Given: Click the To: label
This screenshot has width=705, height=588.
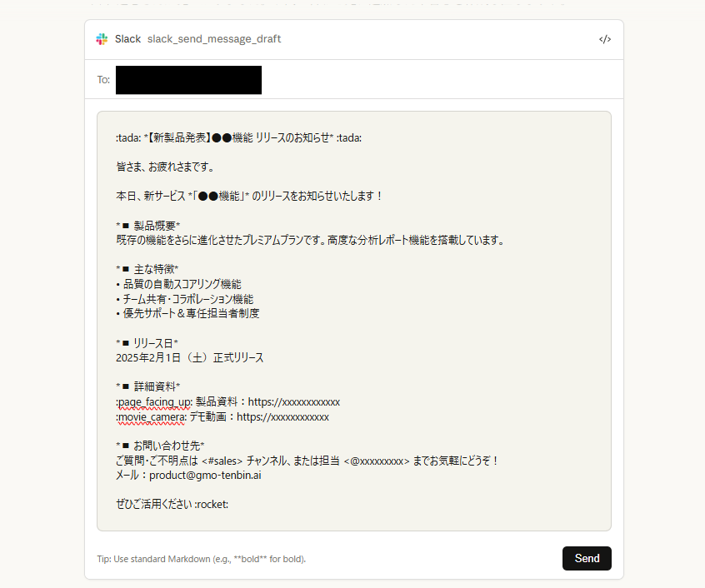Looking at the screenshot, I should [102, 79].
